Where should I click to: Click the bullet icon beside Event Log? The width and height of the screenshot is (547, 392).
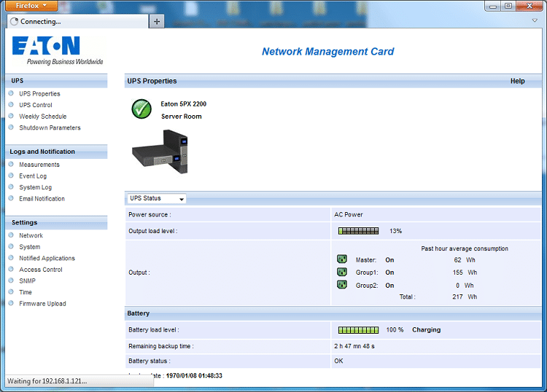(x=11, y=176)
